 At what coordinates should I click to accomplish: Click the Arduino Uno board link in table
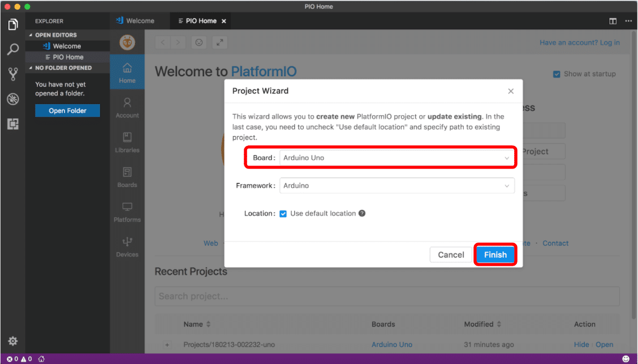pyautogui.click(x=391, y=344)
